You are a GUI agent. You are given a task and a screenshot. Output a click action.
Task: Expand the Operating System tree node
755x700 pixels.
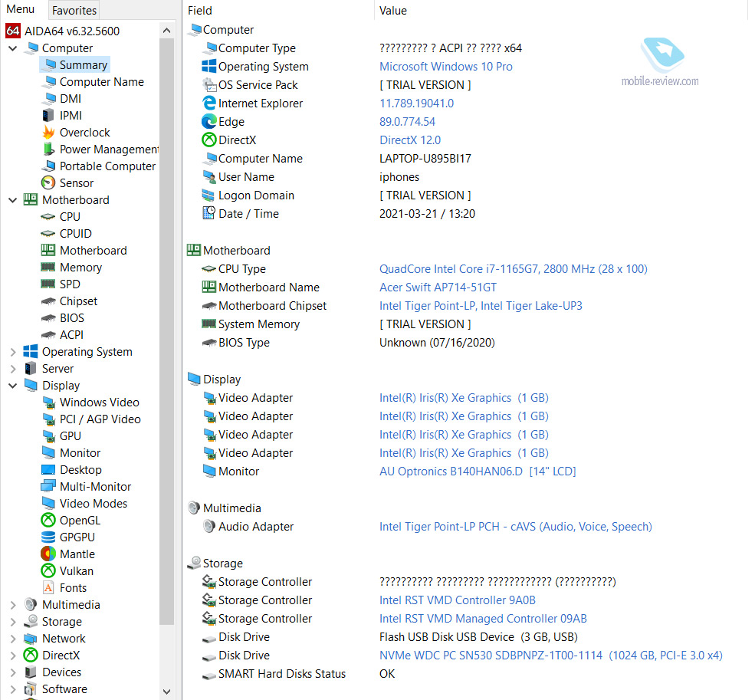13,352
